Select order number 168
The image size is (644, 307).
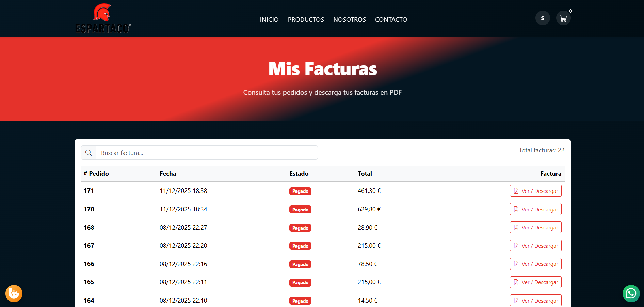[89, 227]
